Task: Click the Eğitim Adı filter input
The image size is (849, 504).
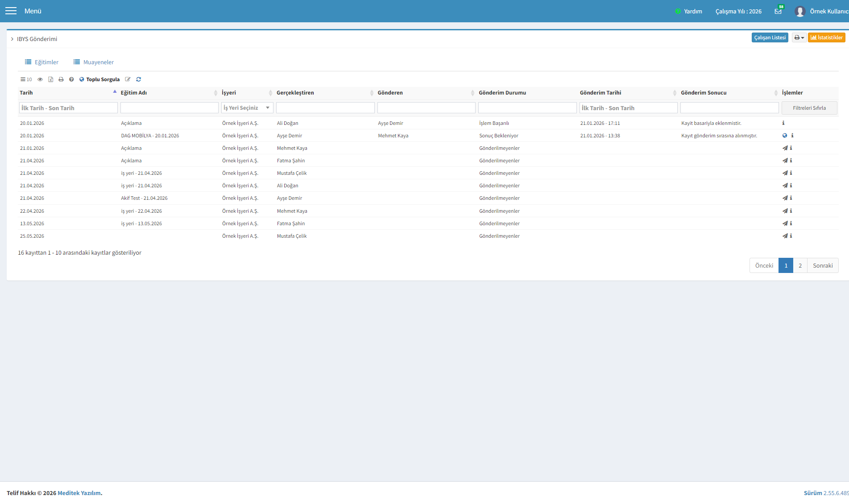Action: [170, 108]
